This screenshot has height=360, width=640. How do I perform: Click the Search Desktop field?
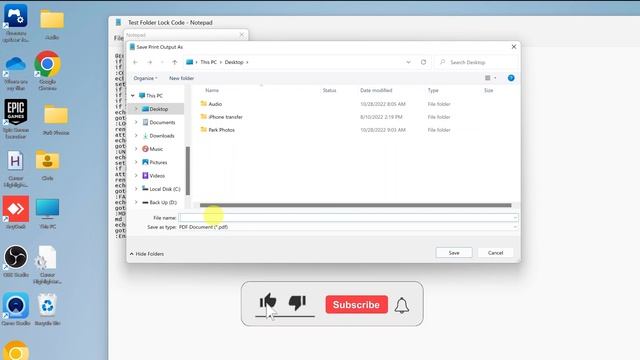(x=476, y=62)
